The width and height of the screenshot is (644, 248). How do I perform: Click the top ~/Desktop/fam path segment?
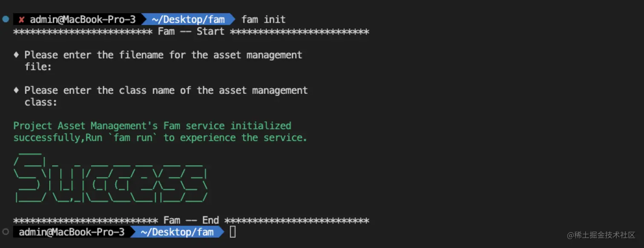tap(188, 20)
